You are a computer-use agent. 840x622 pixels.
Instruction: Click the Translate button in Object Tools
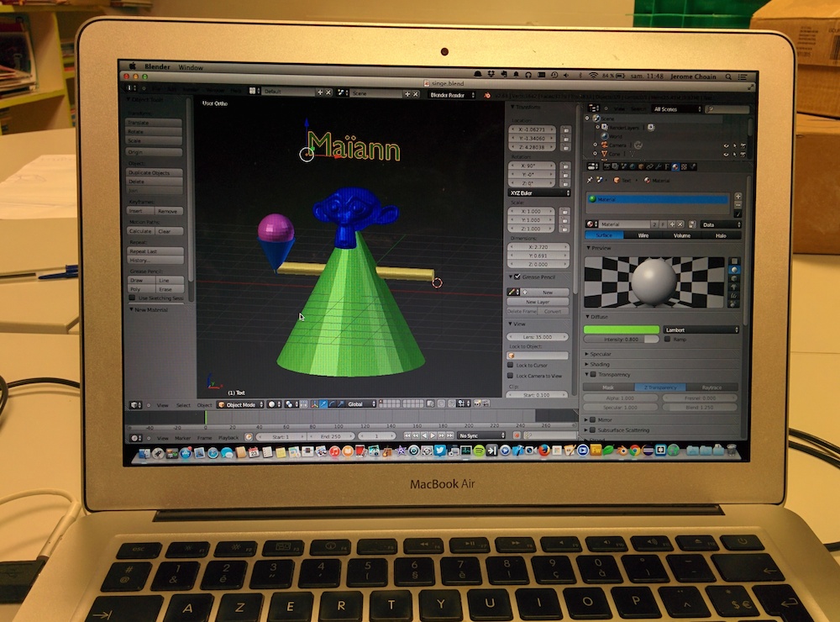tap(155, 123)
